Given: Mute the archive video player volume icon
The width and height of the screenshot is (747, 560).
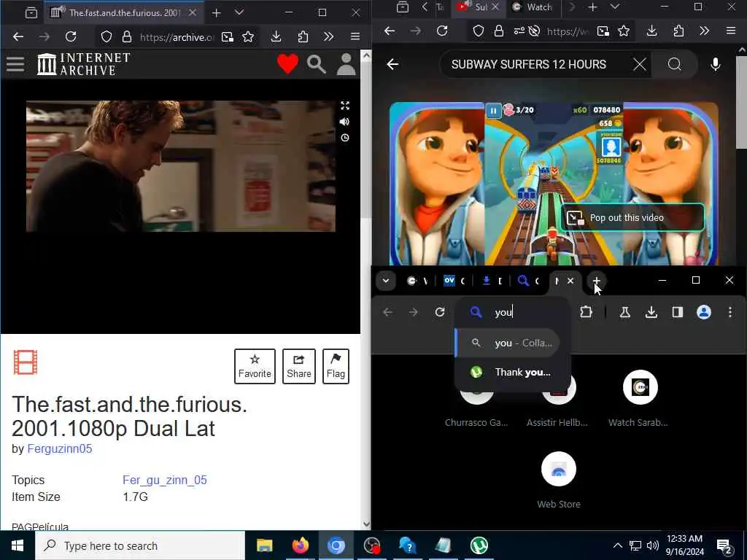Looking at the screenshot, I should [344, 122].
